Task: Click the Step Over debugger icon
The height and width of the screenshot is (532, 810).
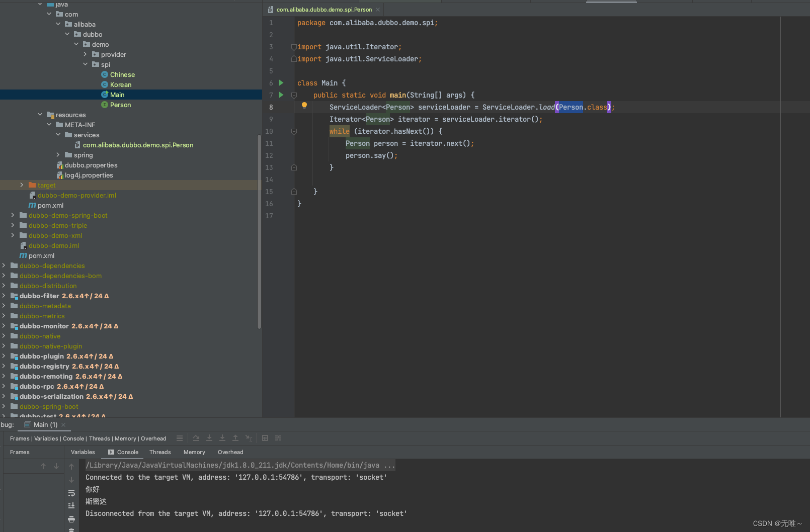Action: [x=196, y=438]
